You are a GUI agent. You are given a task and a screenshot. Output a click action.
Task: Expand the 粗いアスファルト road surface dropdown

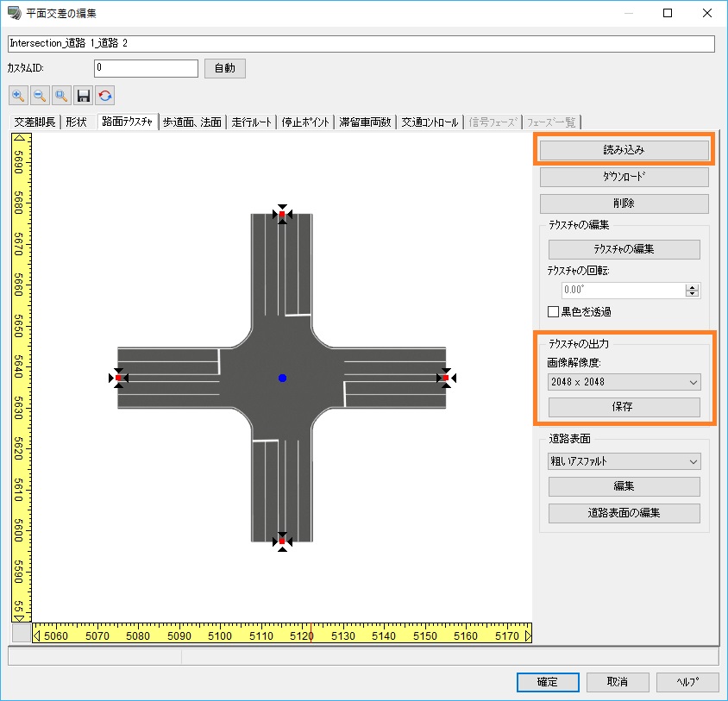coord(624,461)
